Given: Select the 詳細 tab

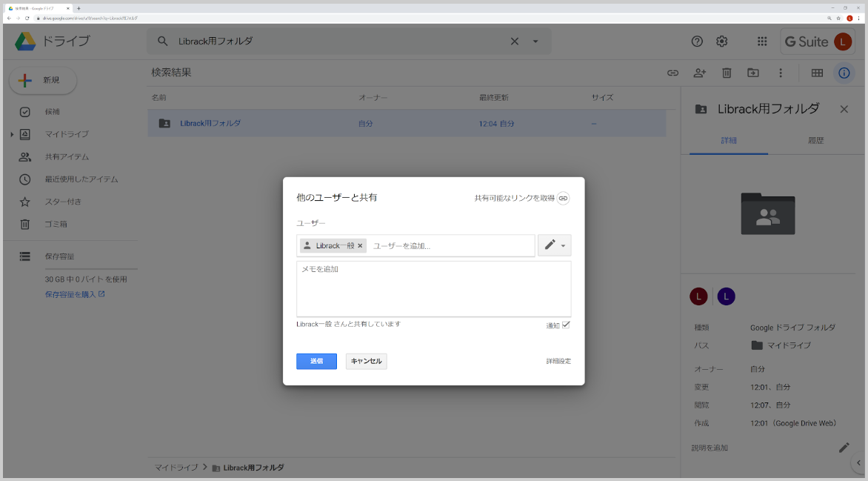Looking at the screenshot, I should (728, 140).
